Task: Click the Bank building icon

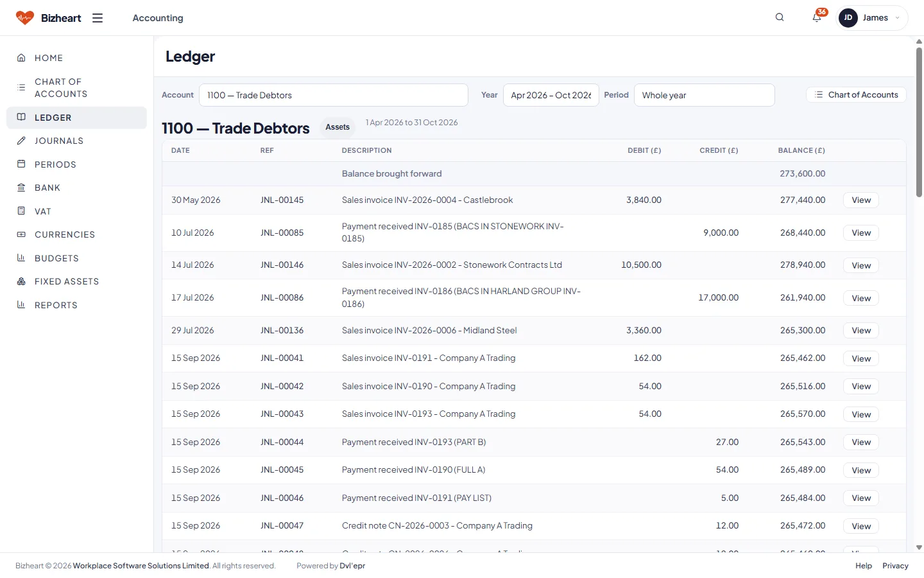Action: point(21,188)
